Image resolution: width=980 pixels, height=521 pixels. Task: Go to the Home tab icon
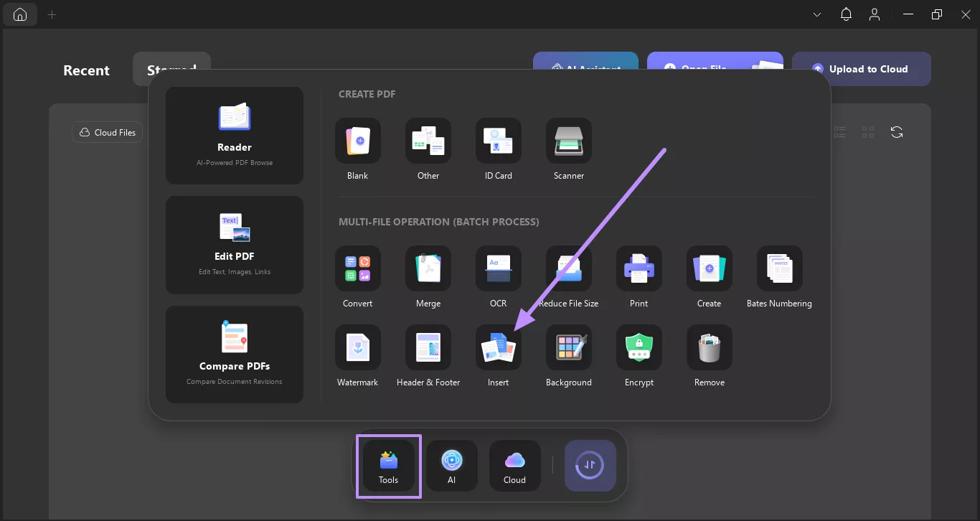[x=20, y=14]
